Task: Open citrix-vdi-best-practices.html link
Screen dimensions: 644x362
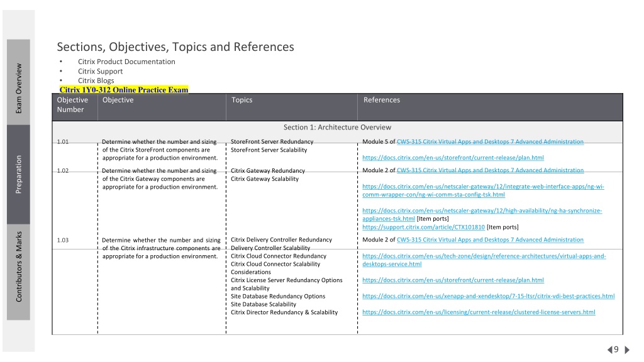Action: click(x=488, y=296)
